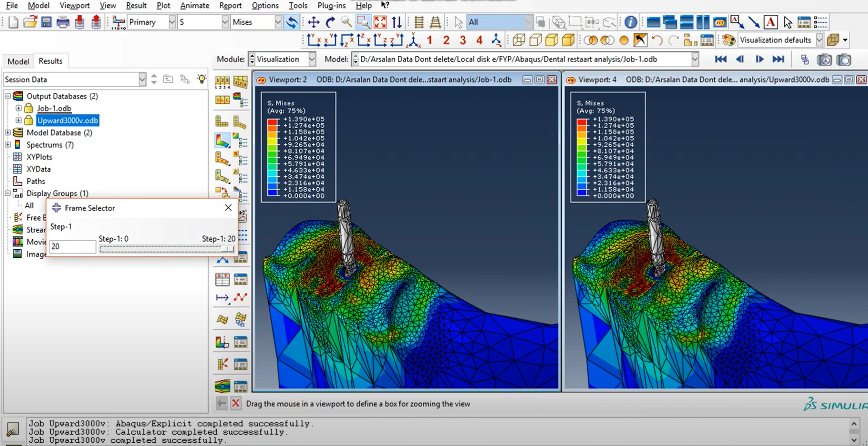This screenshot has width=868, height=446.
Task: Set render style to Shaded
Action: click(x=568, y=40)
